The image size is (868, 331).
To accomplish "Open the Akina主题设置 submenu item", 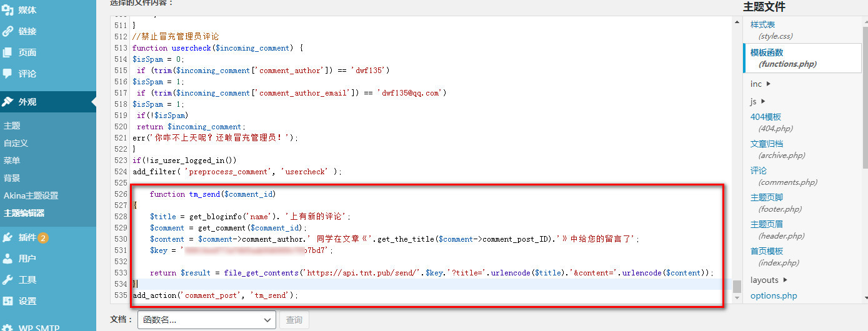I will click(x=31, y=195).
